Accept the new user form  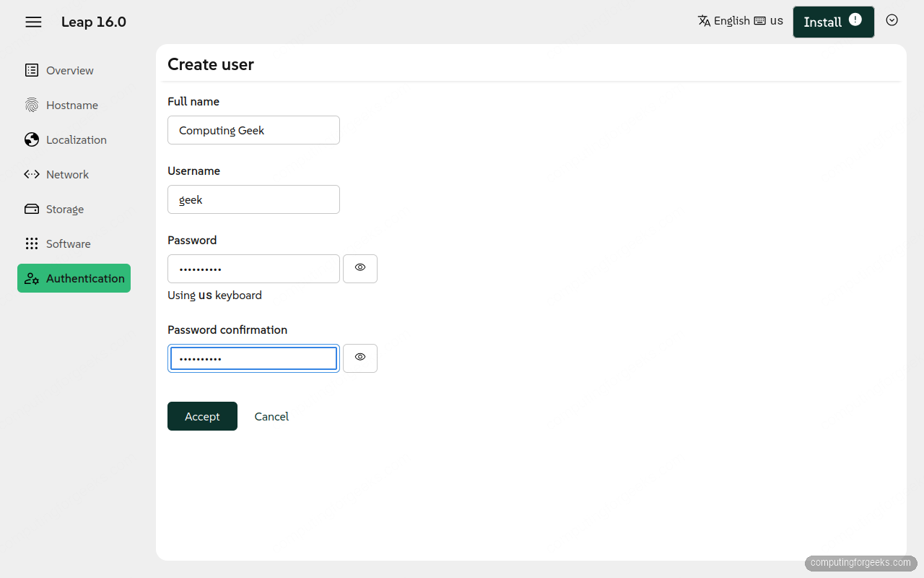point(202,416)
